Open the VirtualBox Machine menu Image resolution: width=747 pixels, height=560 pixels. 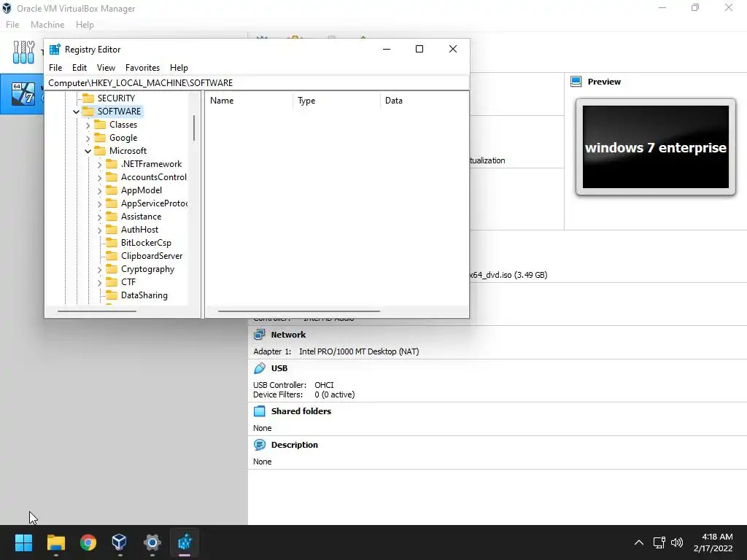tap(47, 25)
